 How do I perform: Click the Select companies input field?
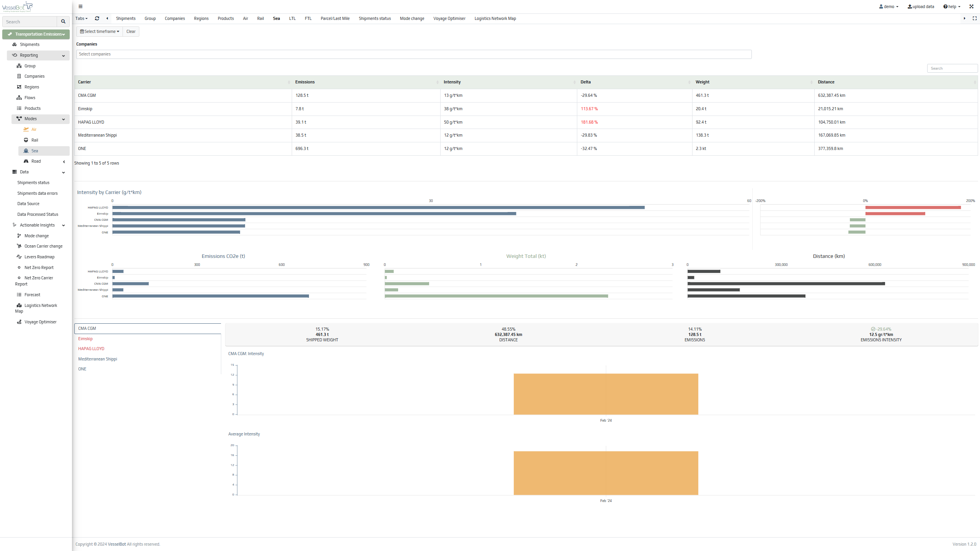[x=413, y=54]
